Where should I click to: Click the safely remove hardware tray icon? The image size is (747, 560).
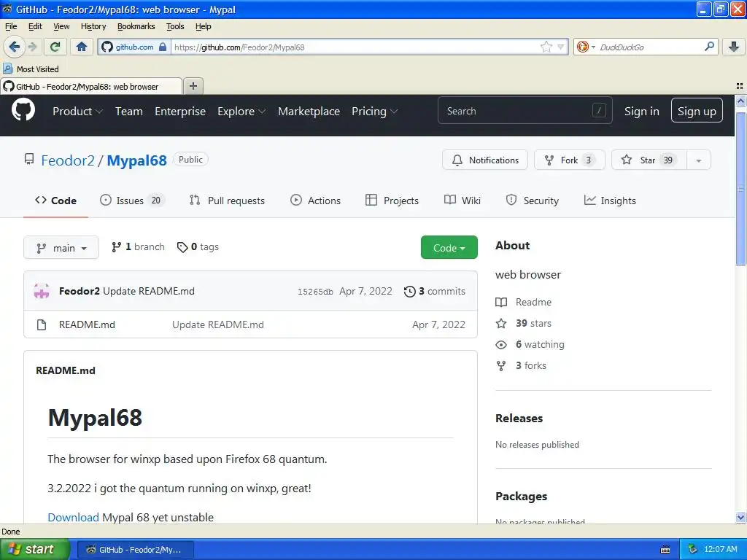point(692,549)
